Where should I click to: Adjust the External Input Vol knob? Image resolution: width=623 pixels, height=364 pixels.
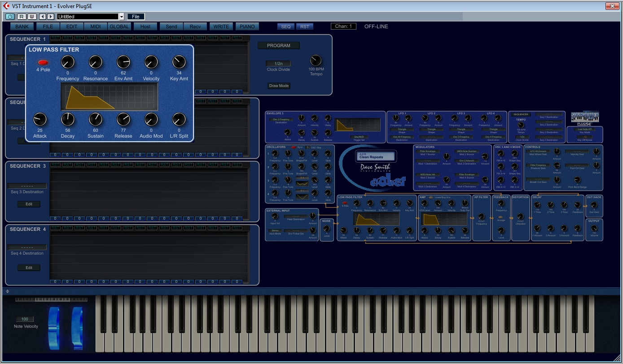(275, 217)
